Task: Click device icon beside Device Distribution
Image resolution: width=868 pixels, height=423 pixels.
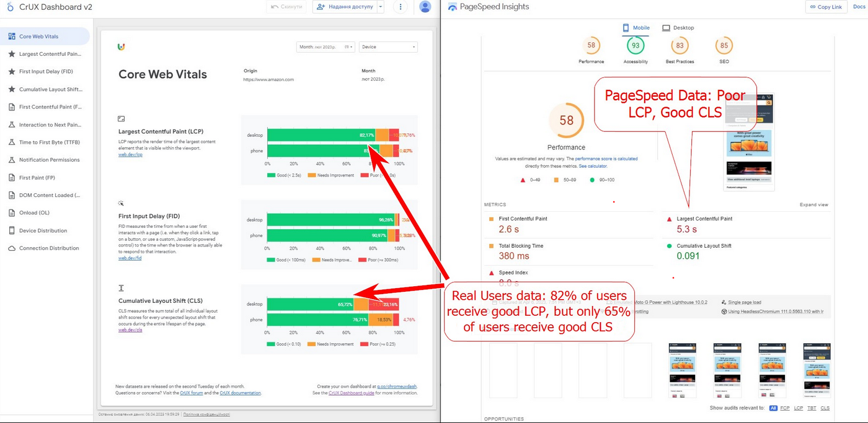Action: pos(12,230)
